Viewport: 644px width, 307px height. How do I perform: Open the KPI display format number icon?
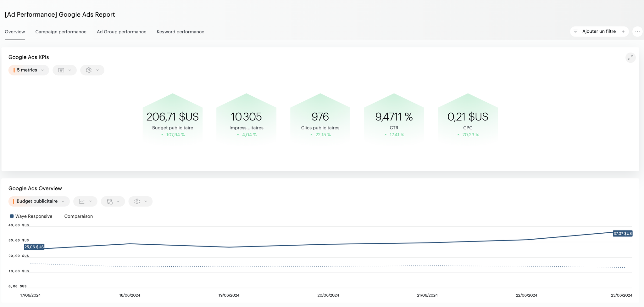tap(61, 70)
